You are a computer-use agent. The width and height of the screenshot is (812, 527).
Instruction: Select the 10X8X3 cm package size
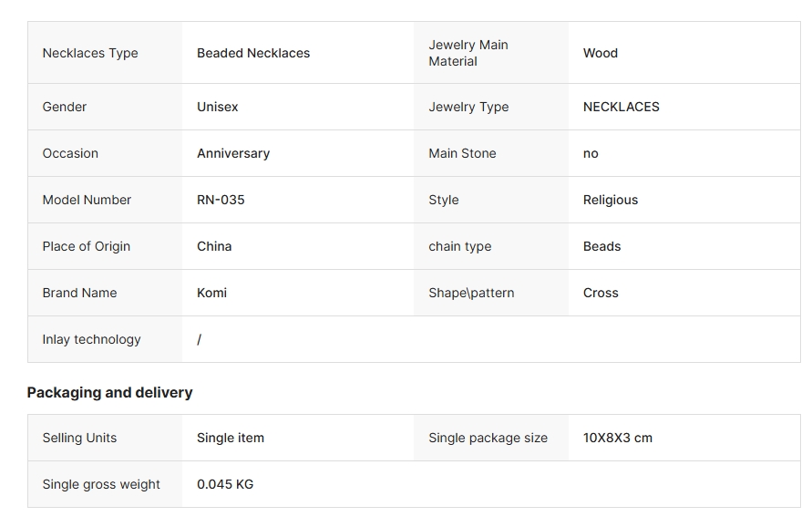click(618, 438)
